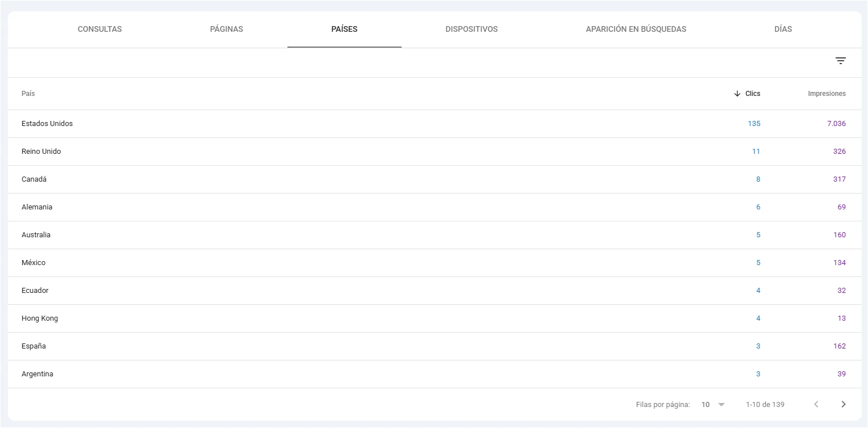Select the Estados Unidos row
The width and height of the screenshot is (868, 428).
point(434,124)
